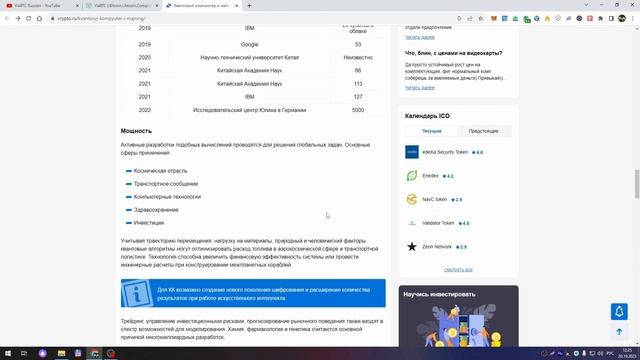
Task: Open the Zeon Network listing
Action: tap(437, 247)
